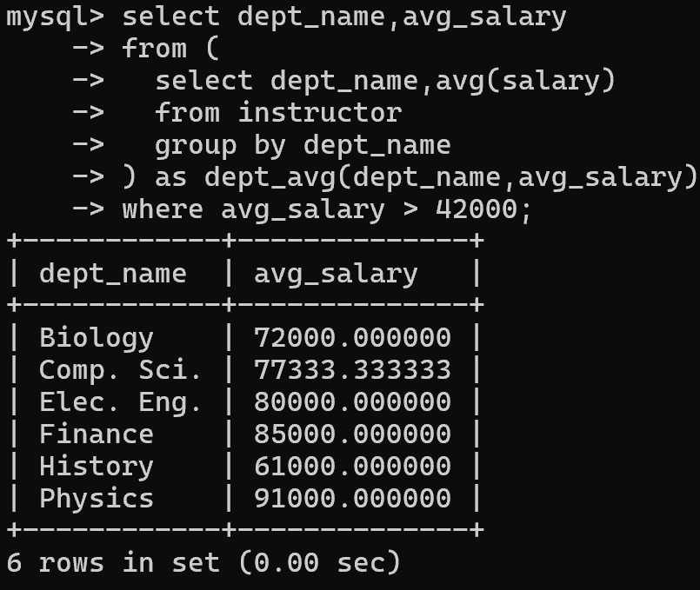
Task: Click the Physics department cell
Action: (x=96, y=499)
